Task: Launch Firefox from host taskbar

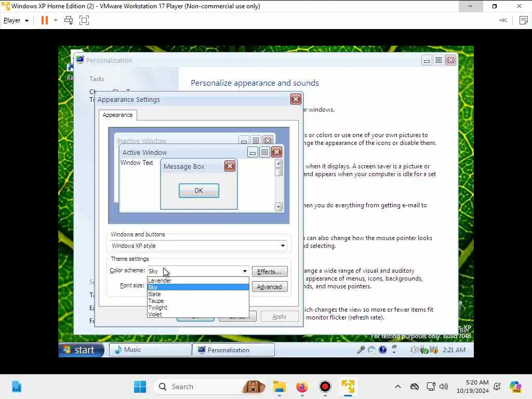Action: [302, 387]
